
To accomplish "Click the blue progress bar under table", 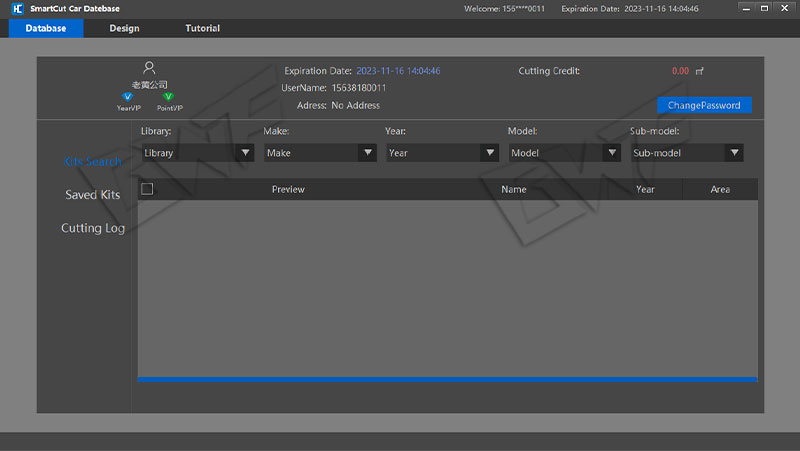I will (447, 379).
